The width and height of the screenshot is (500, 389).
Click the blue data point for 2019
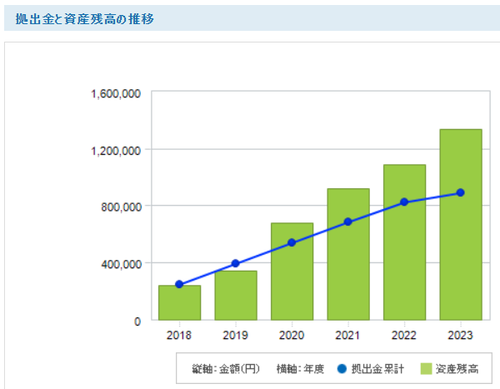pyautogui.click(x=235, y=263)
